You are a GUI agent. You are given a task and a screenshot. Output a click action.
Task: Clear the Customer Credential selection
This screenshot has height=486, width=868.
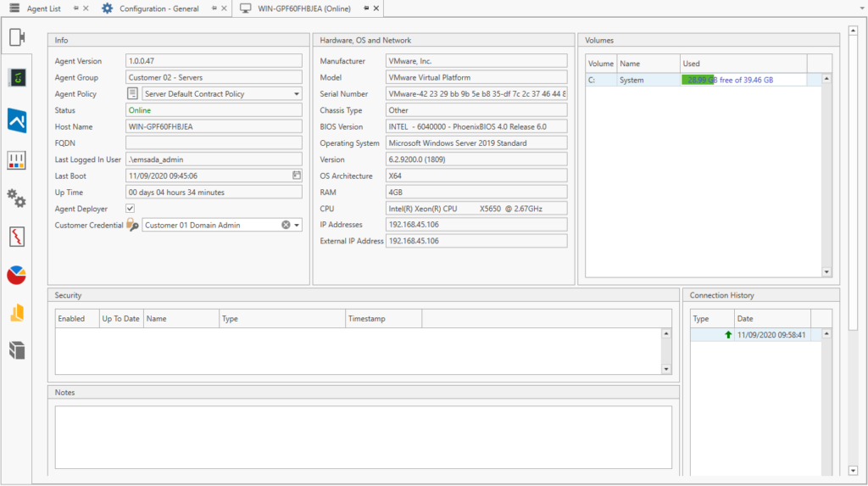(286, 225)
